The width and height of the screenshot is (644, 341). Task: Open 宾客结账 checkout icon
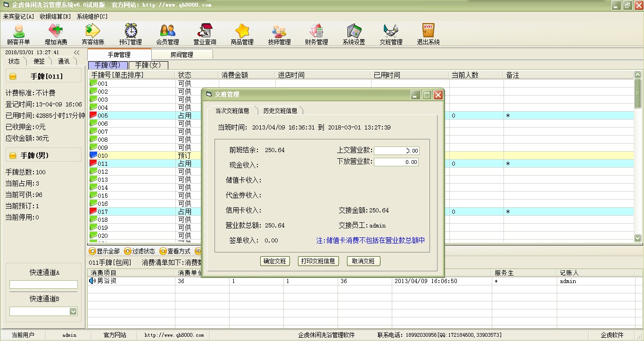(x=93, y=34)
